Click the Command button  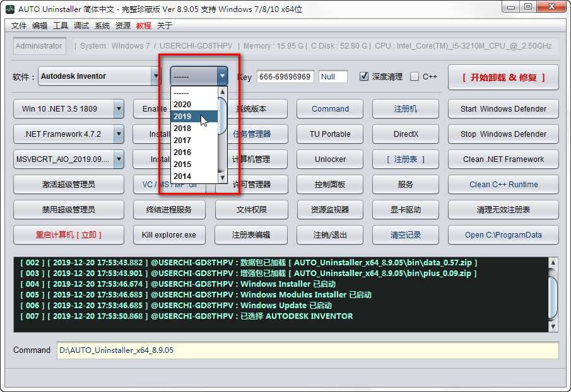tap(330, 109)
